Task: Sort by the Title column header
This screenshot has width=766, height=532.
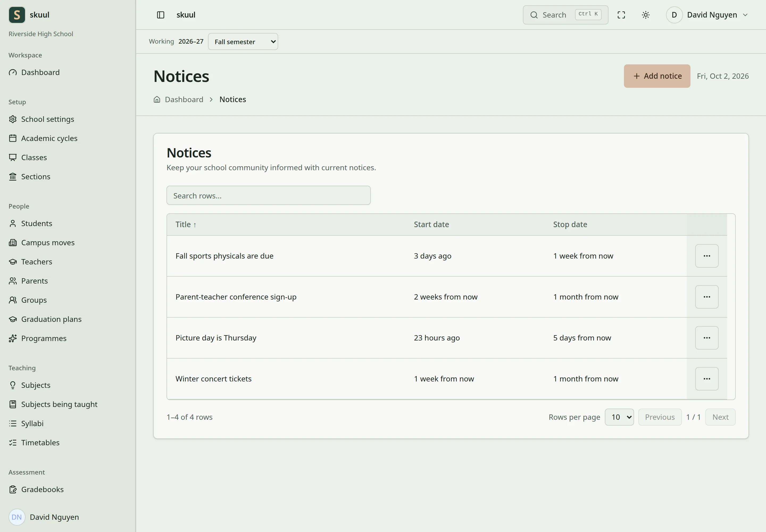Action: point(186,225)
